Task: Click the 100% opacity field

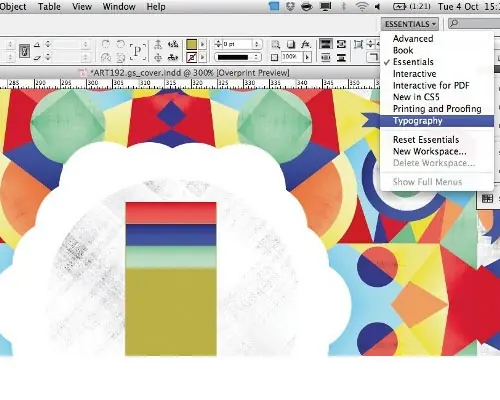Action: pyautogui.click(x=291, y=57)
